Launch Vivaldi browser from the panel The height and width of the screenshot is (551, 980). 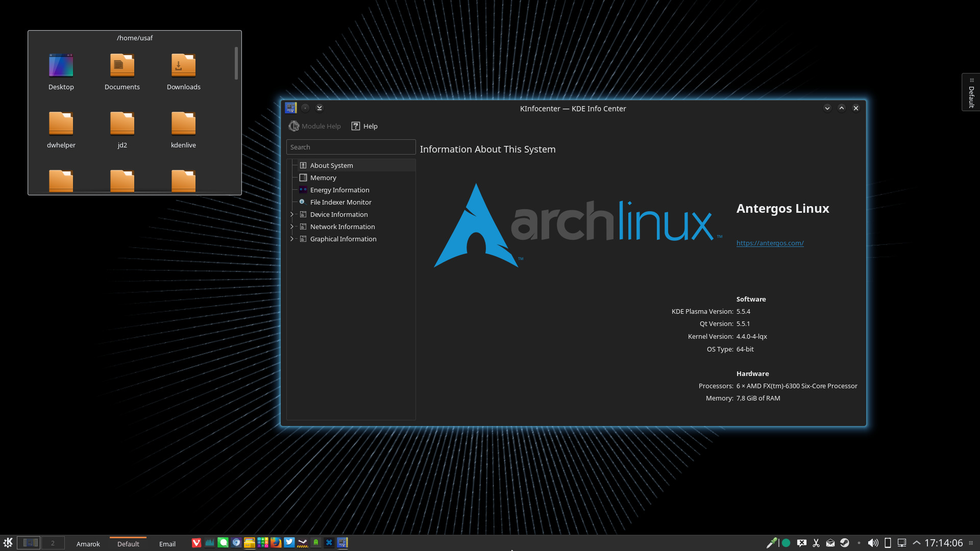[196, 543]
